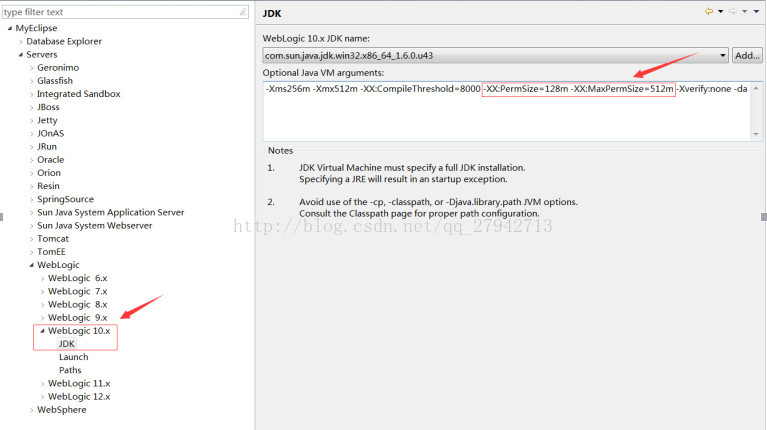
Task: Click the VM arguments scrollbar up arrow
Action: pyautogui.click(x=756, y=89)
